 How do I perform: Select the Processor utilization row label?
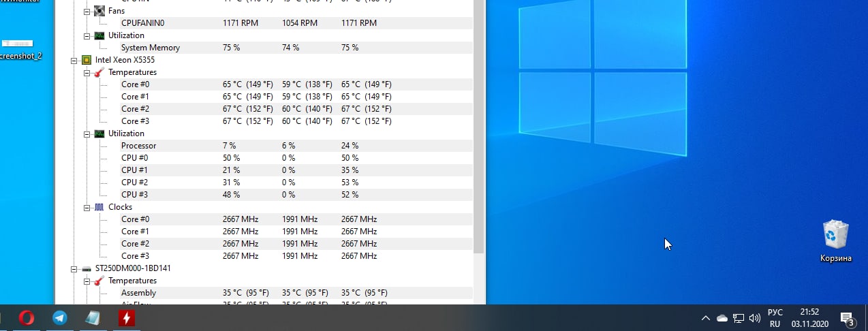click(138, 146)
